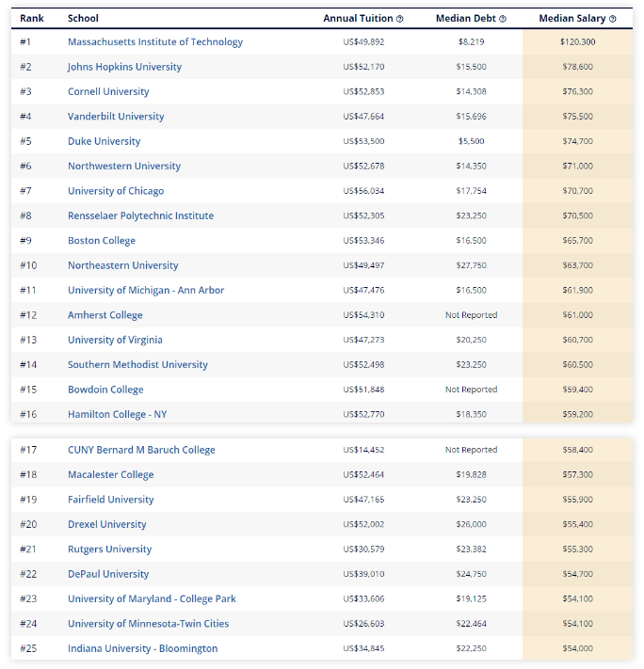Open University of Maryland - College Park

(x=152, y=598)
